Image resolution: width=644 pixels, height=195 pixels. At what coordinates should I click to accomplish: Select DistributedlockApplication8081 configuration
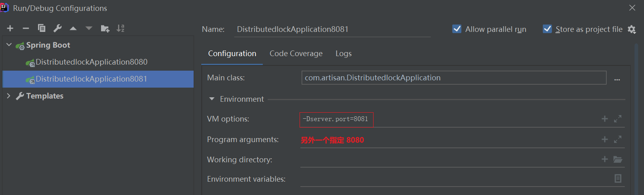point(91,79)
